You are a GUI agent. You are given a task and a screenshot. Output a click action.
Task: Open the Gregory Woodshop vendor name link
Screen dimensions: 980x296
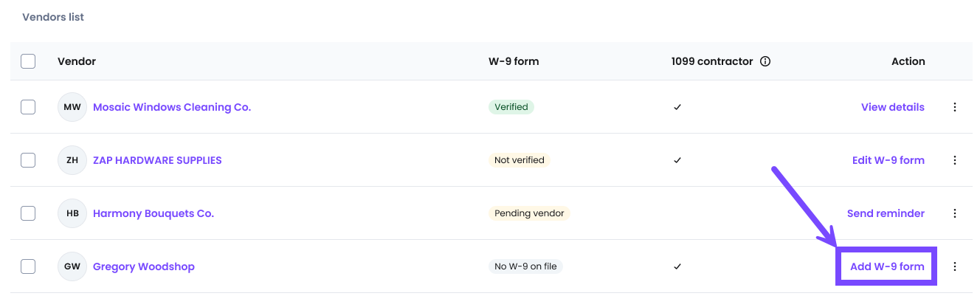pos(144,266)
